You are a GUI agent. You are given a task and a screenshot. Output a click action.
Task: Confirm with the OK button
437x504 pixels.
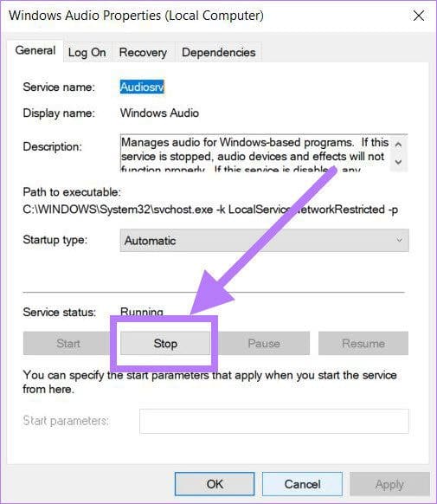215,484
